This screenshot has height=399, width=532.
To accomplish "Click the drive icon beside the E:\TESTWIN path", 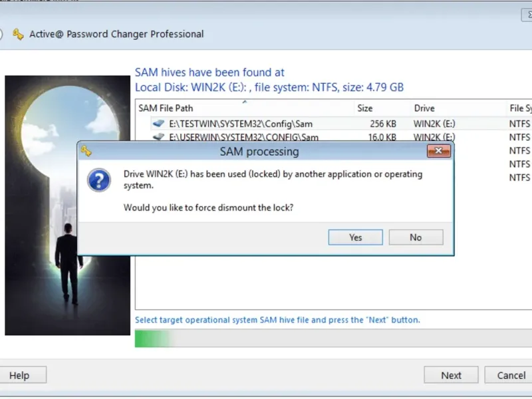I will [158, 124].
